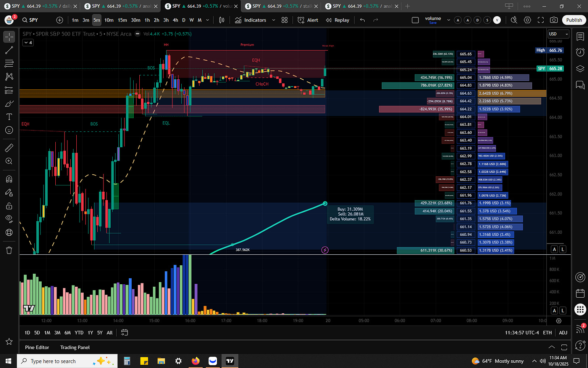Switch to the 1h timeframe
The image size is (588, 368).
tap(147, 20)
